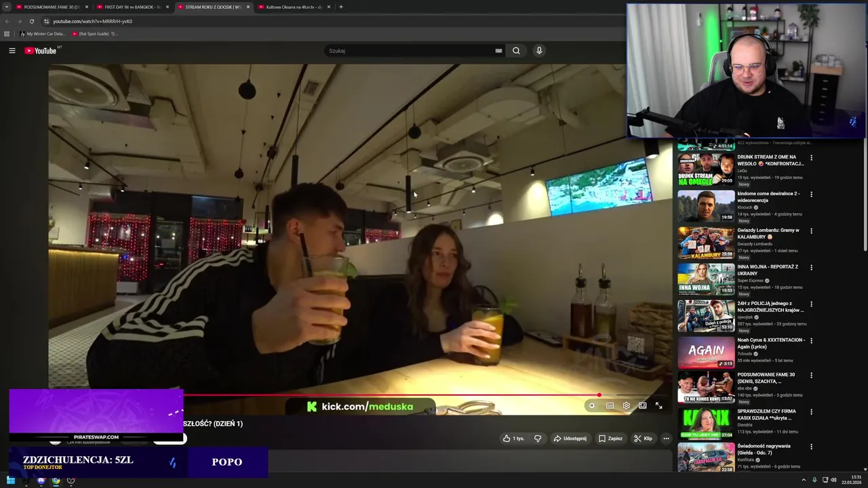The height and width of the screenshot is (488, 868).
Task: Go back with the browser back arrow
Action: click(7, 21)
